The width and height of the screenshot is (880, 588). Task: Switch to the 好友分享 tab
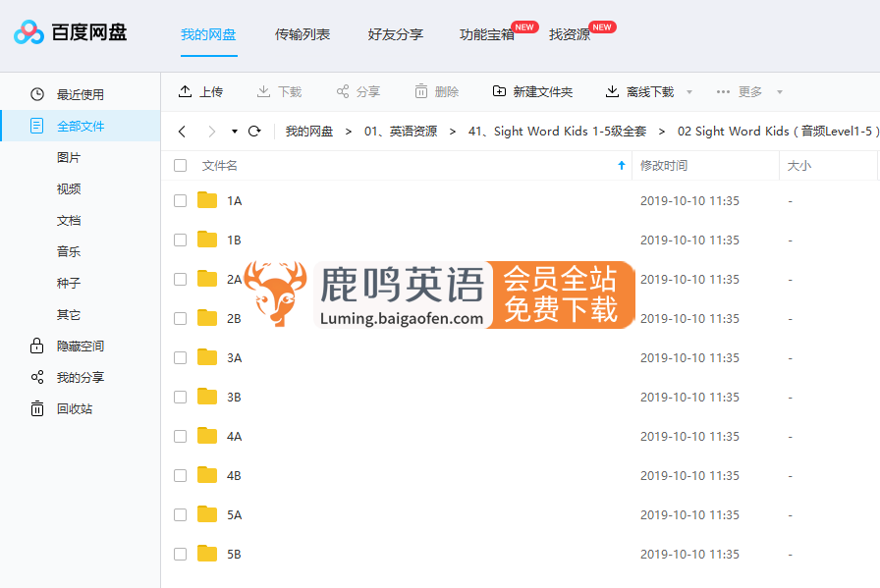pos(396,34)
